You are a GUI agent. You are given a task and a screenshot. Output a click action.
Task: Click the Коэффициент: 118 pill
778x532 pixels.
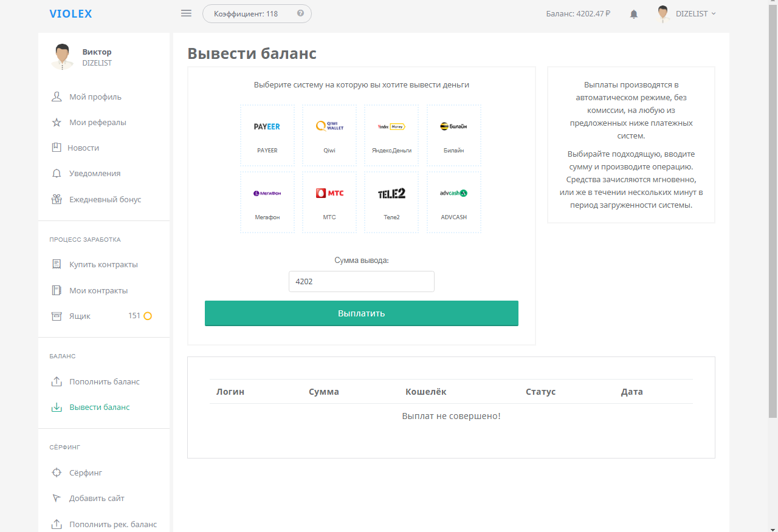click(x=257, y=13)
